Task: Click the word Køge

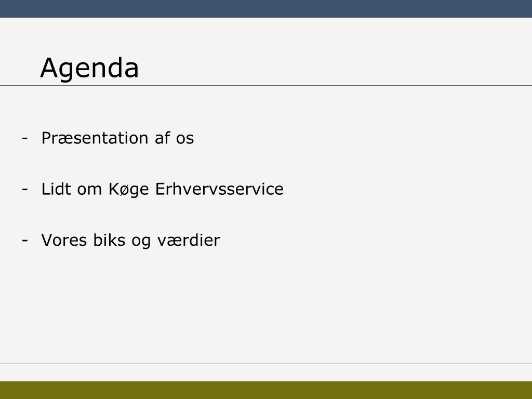Action: (129, 190)
